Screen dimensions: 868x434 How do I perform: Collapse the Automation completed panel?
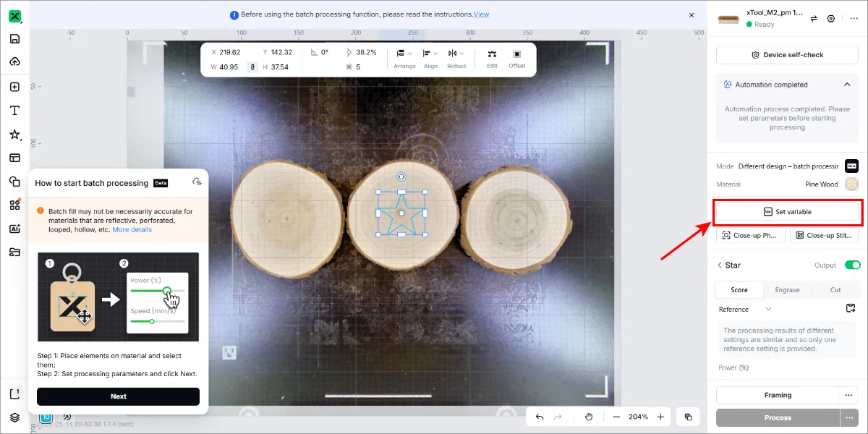tap(848, 85)
